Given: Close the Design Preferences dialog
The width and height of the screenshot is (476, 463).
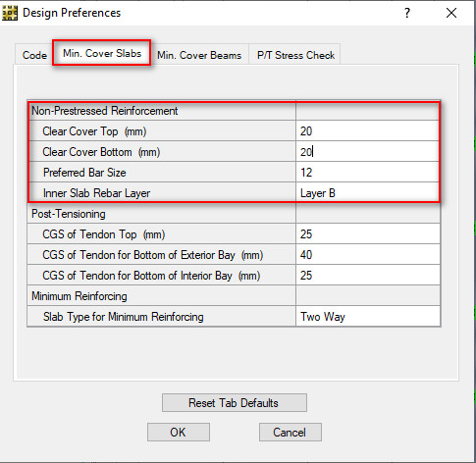Looking at the screenshot, I should [451, 13].
